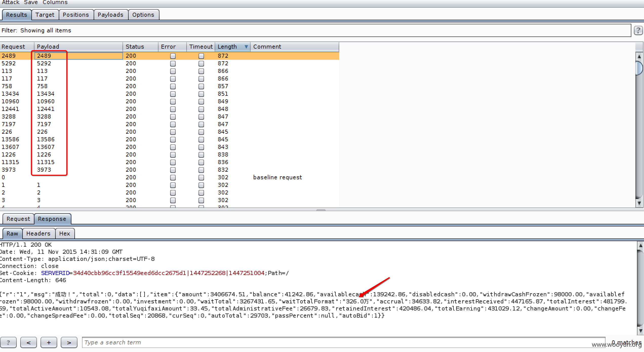Switch to the Options tab
This screenshot has height=352, width=644.
(143, 15)
